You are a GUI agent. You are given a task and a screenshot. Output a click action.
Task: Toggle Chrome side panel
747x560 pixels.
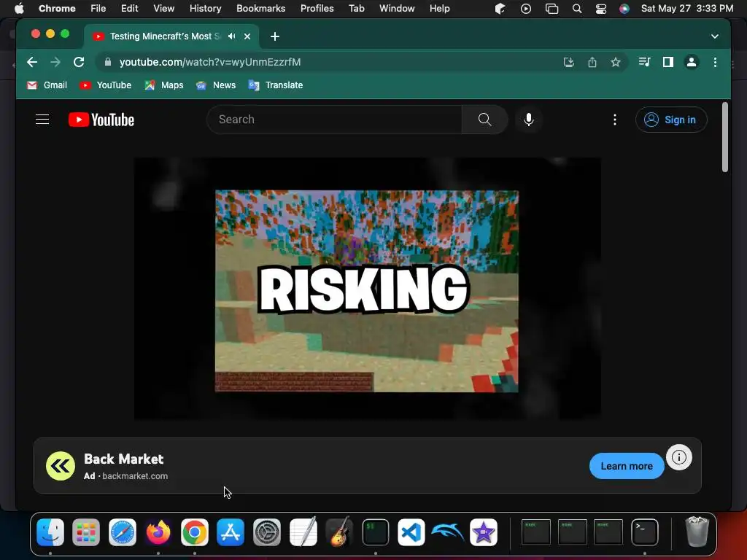668,62
